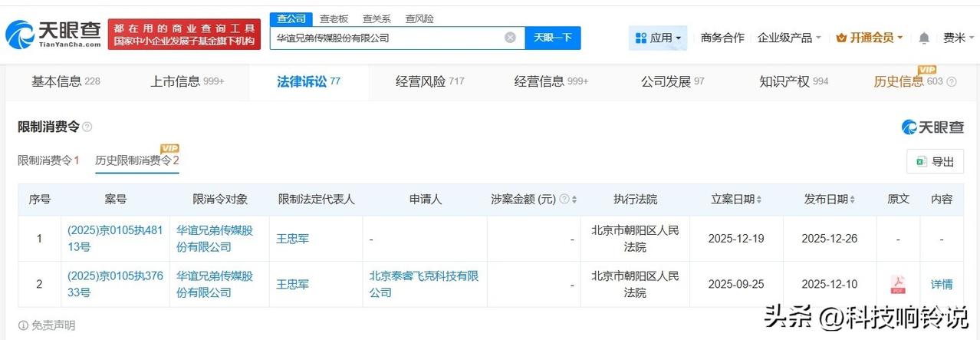Select the 查关系 search tab

[377, 18]
